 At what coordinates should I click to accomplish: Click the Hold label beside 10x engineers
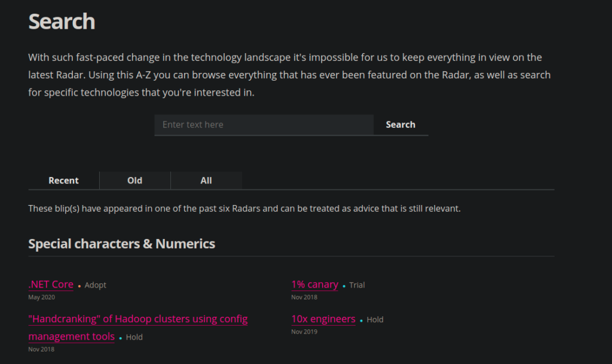[x=375, y=320]
